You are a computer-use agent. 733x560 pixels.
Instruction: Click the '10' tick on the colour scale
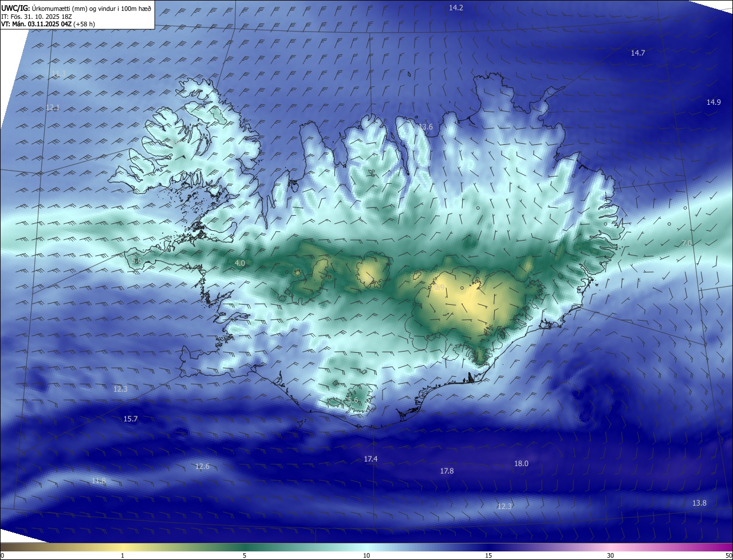pos(366,555)
